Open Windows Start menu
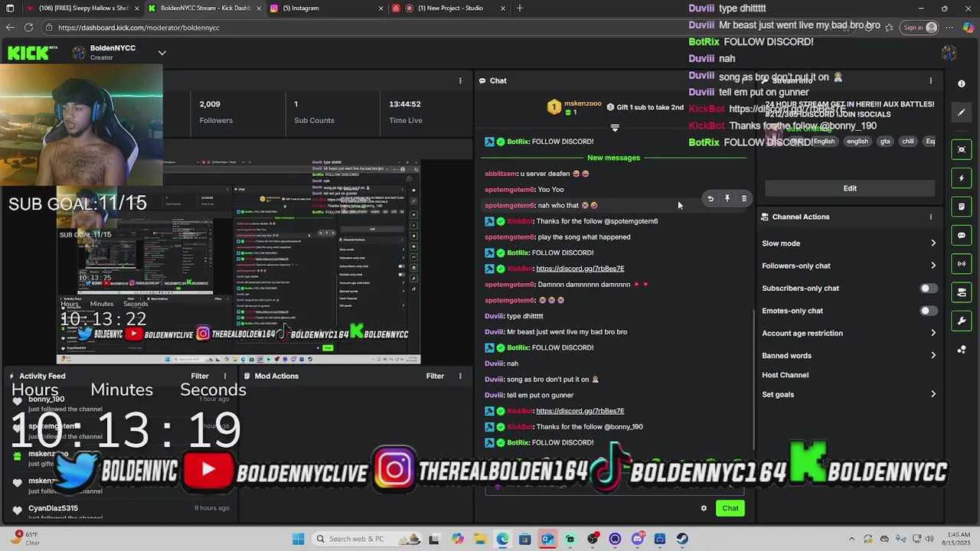Image resolution: width=980 pixels, height=551 pixels. pyautogui.click(x=298, y=539)
